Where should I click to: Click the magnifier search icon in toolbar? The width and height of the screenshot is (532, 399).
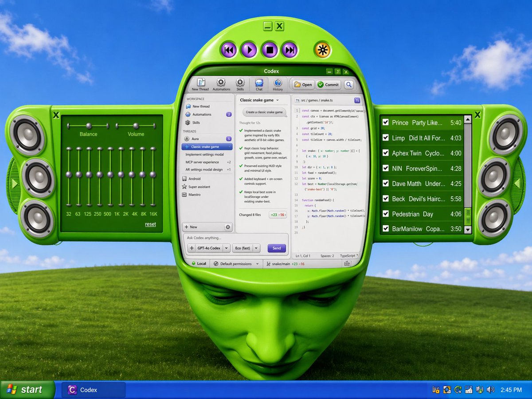coord(349,84)
